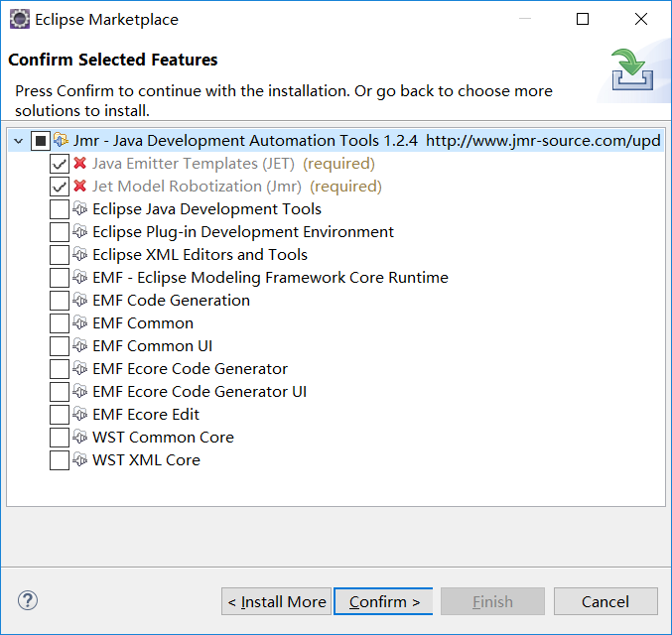Select the WST XML Core checkbox

(x=60, y=460)
